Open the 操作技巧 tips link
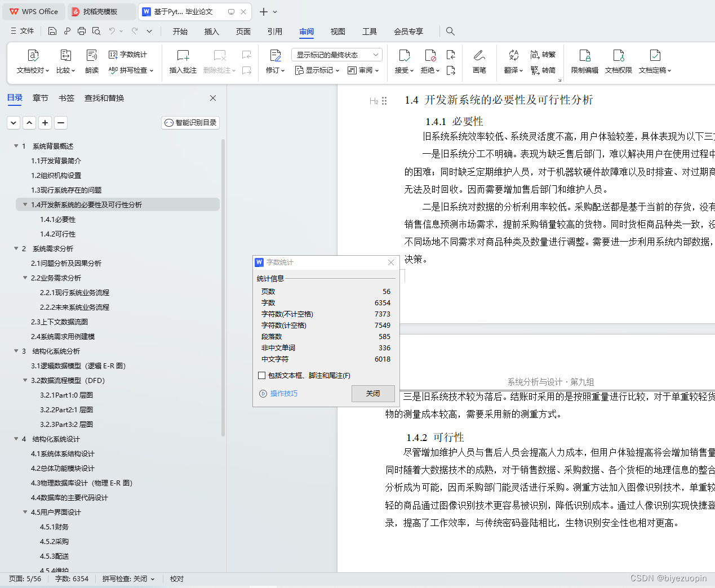The height and width of the screenshot is (588, 715). (x=278, y=394)
